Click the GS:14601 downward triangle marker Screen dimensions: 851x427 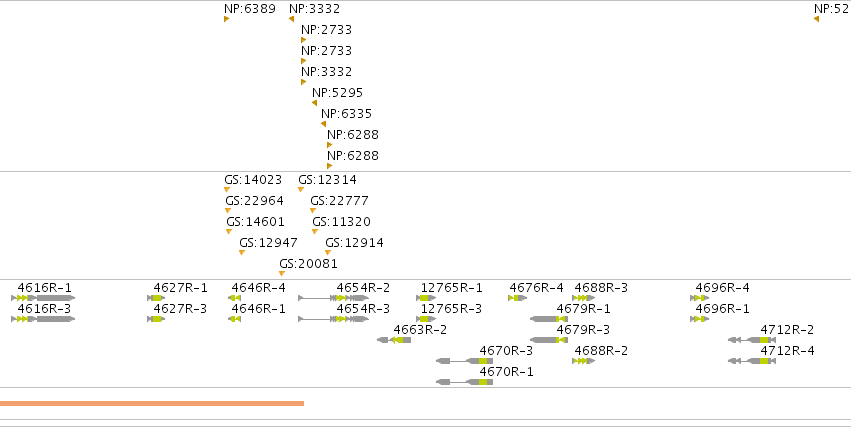pyautogui.click(x=229, y=232)
